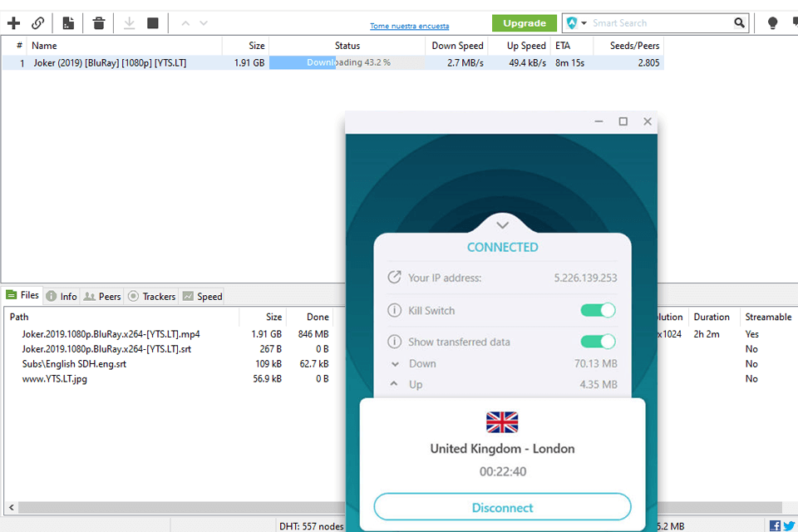Click the Downloading 43.2 % progress bar
798x532 pixels.
pyautogui.click(x=347, y=62)
